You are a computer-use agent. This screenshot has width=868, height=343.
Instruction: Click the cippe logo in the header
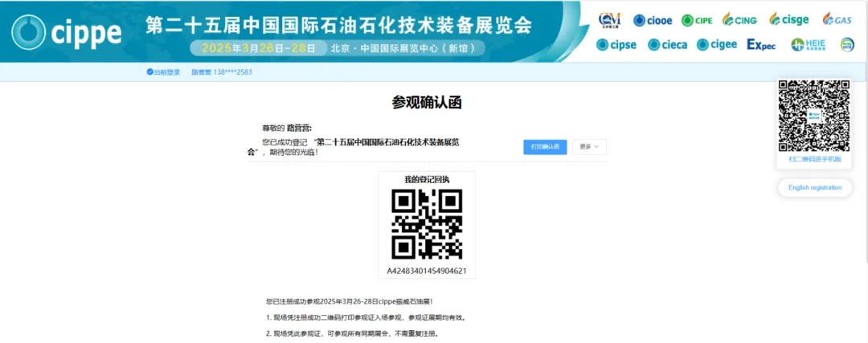(x=67, y=31)
